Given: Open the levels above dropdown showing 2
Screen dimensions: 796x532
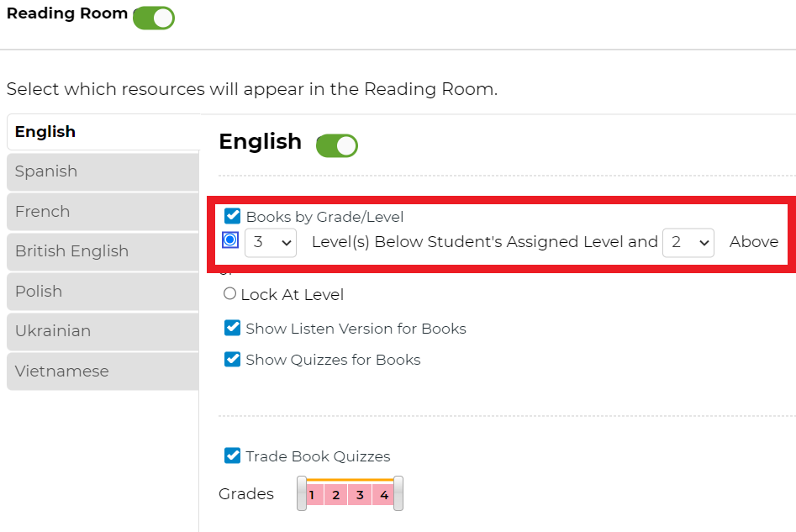Looking at the screenshot, I should pyautogui.click(x=688, y=243).
